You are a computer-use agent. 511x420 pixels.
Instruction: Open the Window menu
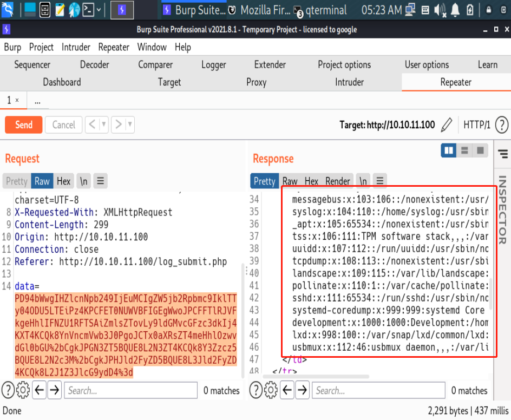click(152, 47)
